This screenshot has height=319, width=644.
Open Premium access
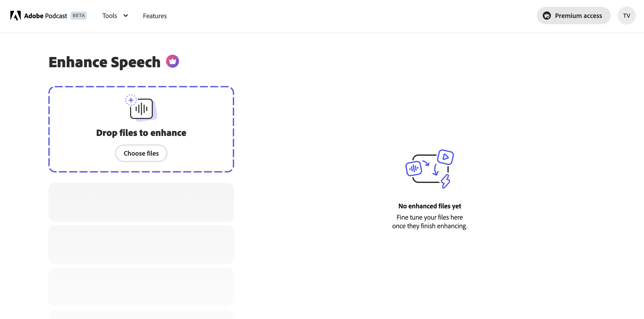tap(573, 15)
